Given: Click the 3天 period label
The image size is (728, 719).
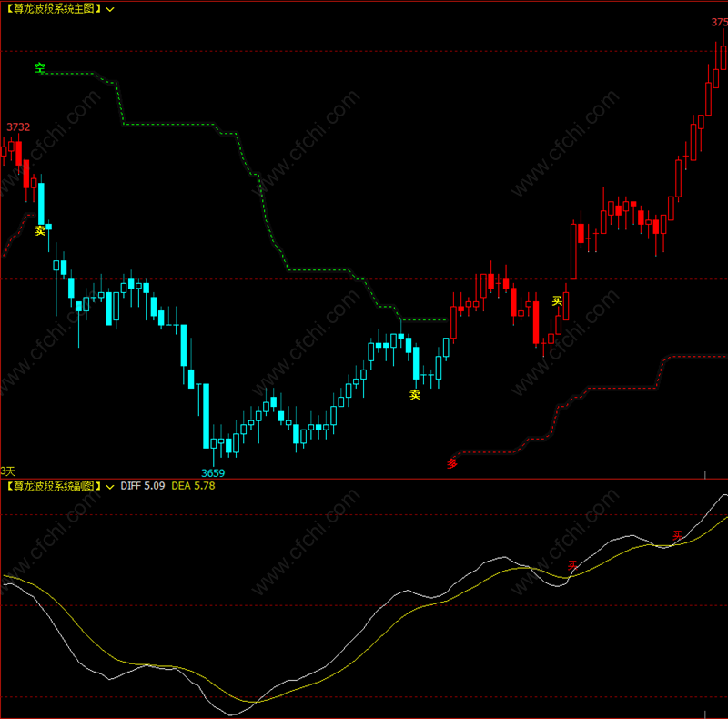Looking at the screenshot, I should coord(8,471).
